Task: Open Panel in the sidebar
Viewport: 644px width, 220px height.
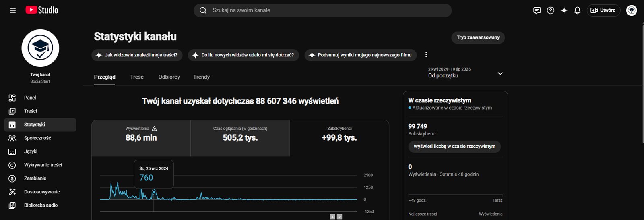Action: click(x=40, y=98)
